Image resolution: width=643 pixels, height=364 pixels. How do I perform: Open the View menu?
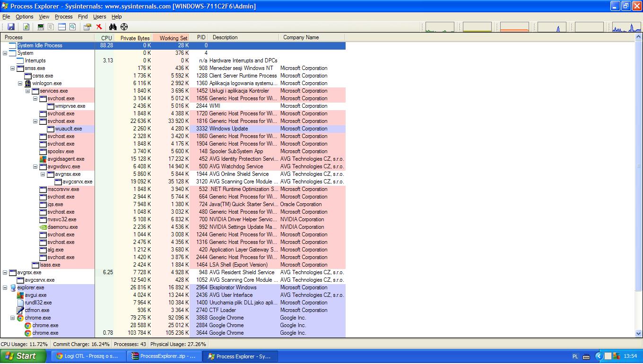(44, 17)
